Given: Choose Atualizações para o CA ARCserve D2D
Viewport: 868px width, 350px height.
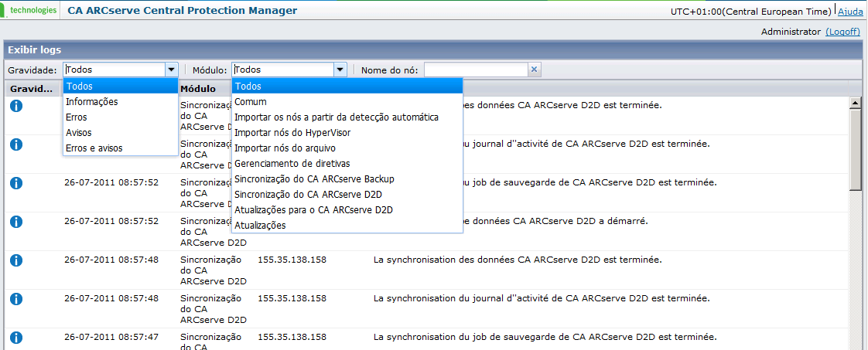Looking at the screenshot, I should point(347,210).
